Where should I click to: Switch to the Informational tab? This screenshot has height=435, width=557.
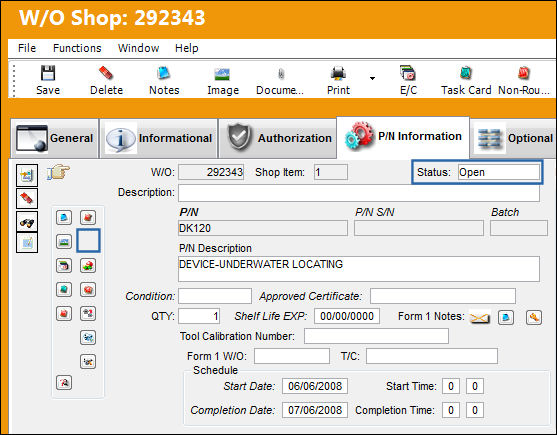pyautogui.click(x=159, y=138)
